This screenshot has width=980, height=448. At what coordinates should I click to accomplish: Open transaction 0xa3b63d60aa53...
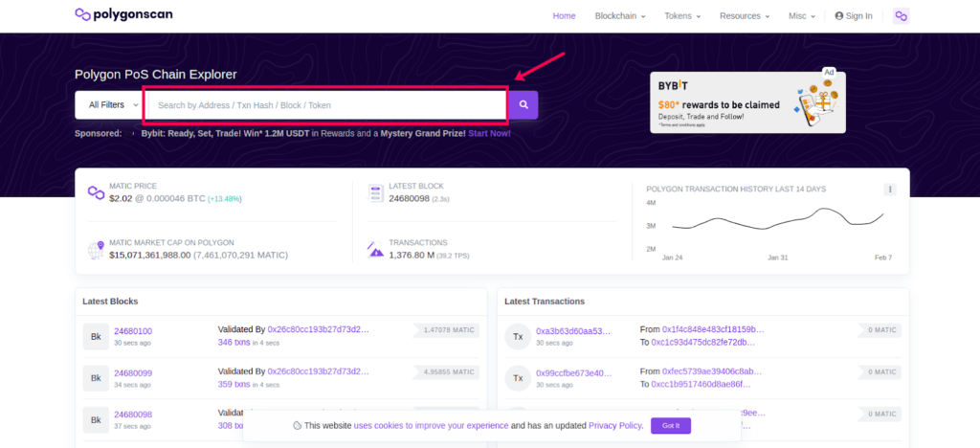[x=573, y=331]
